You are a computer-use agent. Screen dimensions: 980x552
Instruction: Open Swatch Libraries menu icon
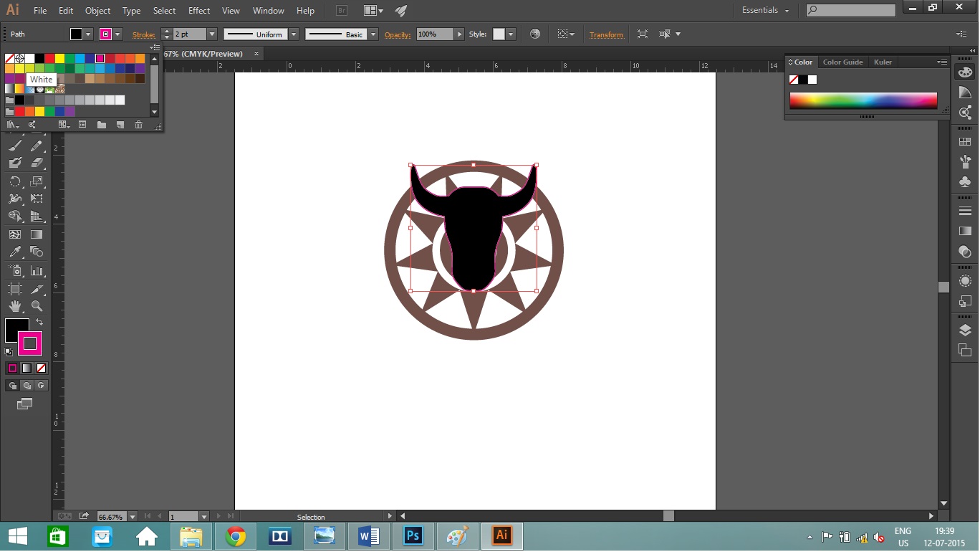[x=12, y=125]
